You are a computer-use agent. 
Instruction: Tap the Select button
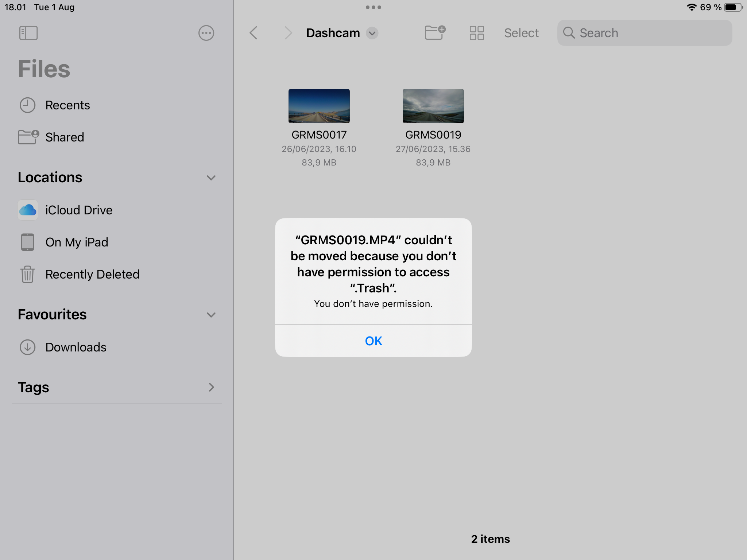coord(521,33)
